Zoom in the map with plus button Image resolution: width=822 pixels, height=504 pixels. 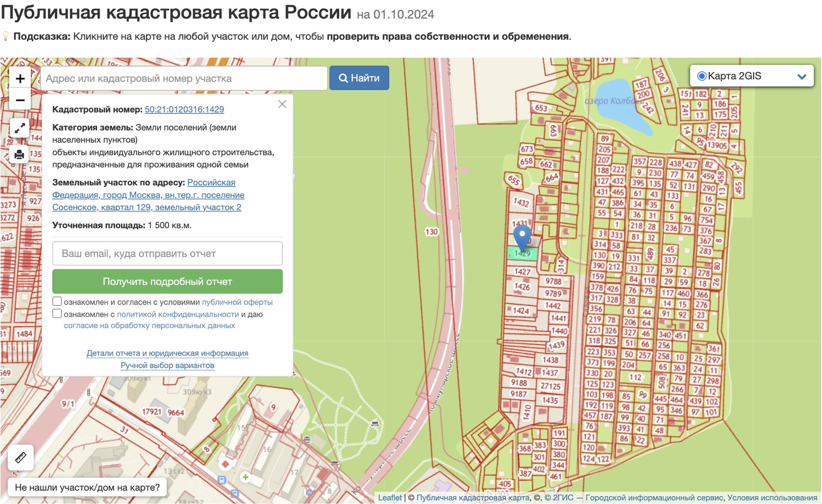(x=20, y=79)
